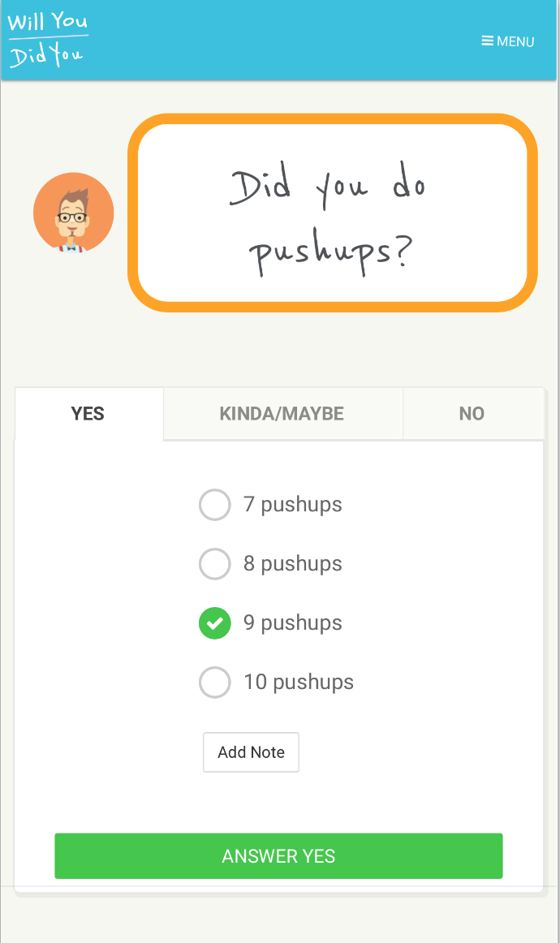Viewport: 560px width, 943px height.
Task: Choose the 10 pushups radio circle
Action: click(214, 682)
